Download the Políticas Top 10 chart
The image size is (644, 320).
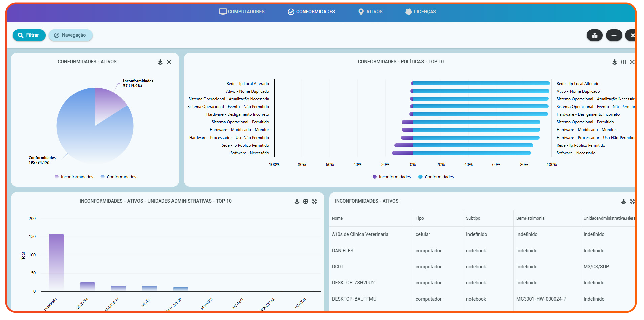pos(614,62)
